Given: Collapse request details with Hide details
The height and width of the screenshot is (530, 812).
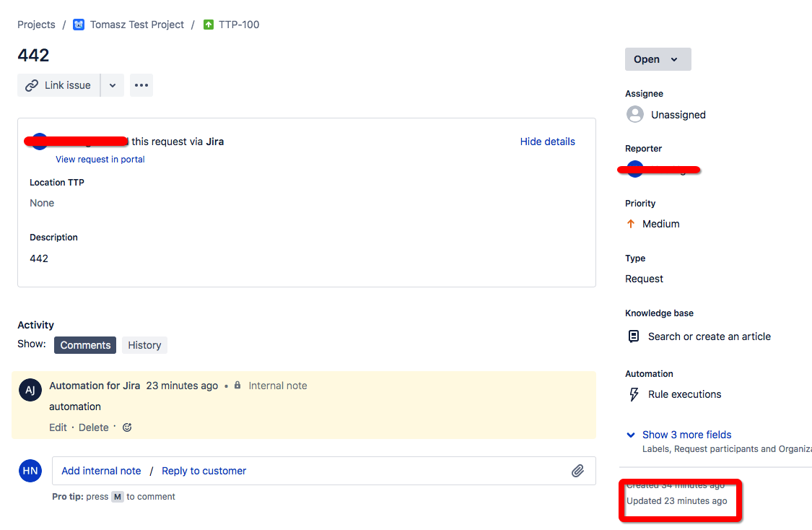Looking at the screenshot, I should (x=547, y=142).
